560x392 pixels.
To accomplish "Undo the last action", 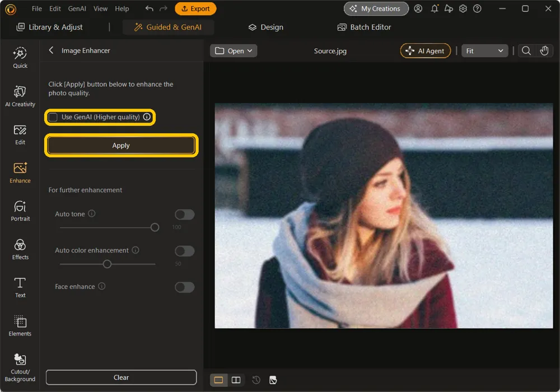I will coord(150,8).
